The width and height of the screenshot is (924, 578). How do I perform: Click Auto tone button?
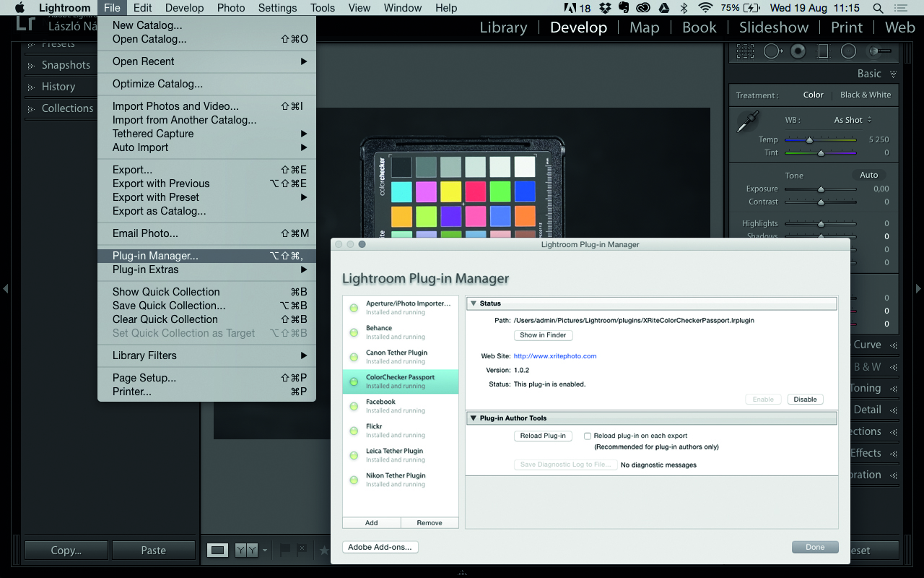point(869,175)
